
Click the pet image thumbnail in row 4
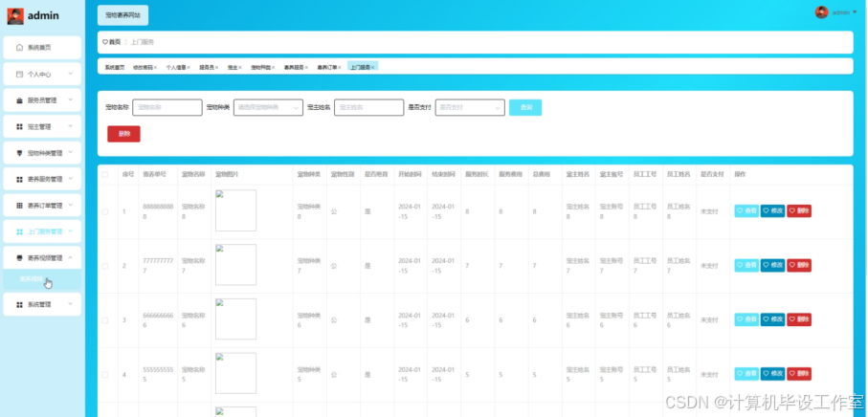tap(235, 373)
